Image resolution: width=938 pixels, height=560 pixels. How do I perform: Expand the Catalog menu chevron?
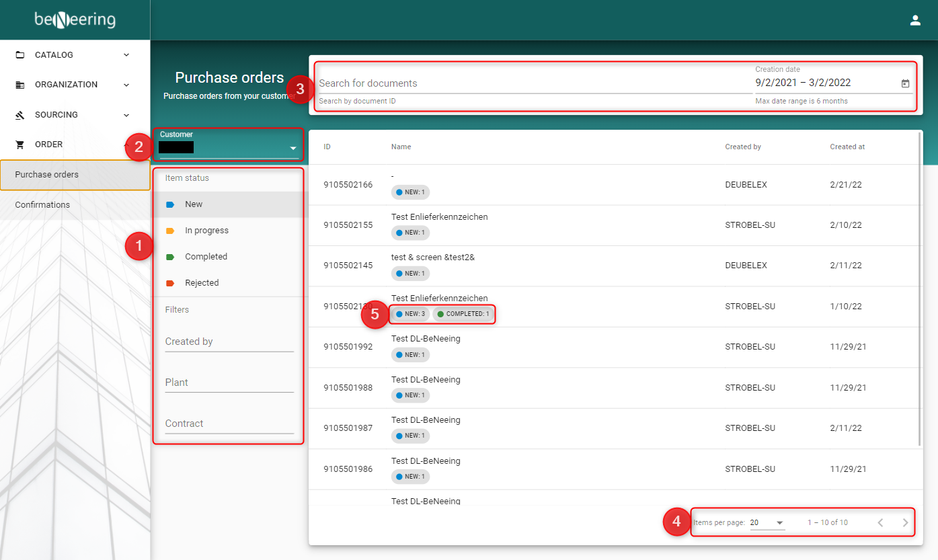126,55
